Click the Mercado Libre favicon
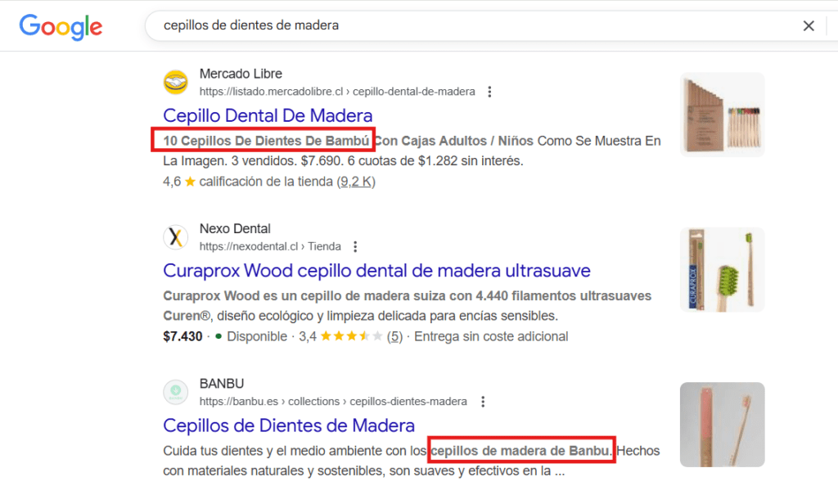This screenshot has height=504, width=838. (176, 83)
